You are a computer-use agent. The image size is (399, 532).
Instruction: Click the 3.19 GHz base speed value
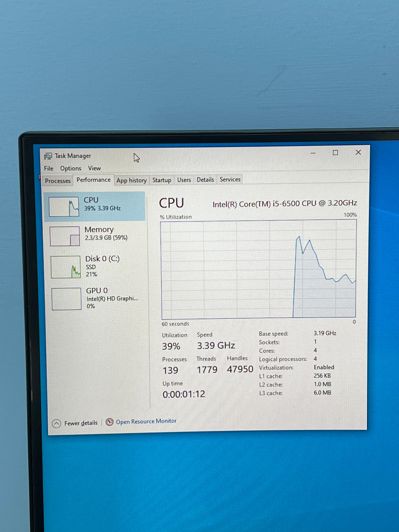coord(325,333)
